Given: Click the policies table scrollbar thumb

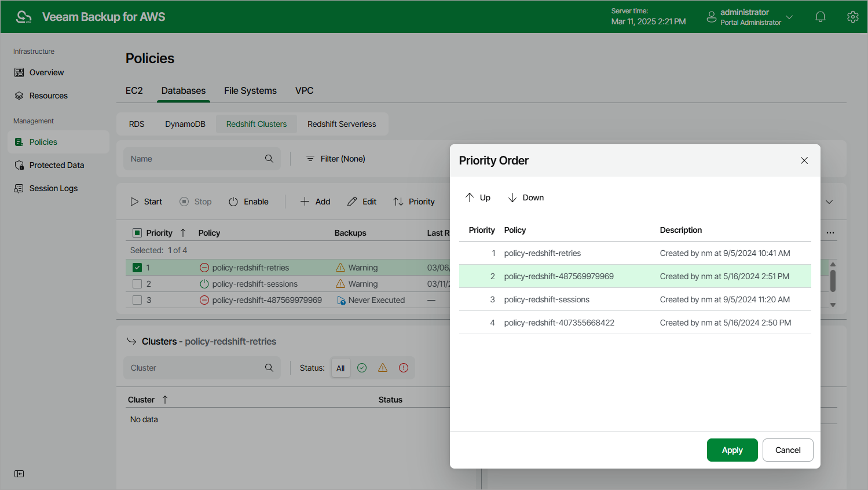Looking at the screenshot, I should [x=833, y=280].
